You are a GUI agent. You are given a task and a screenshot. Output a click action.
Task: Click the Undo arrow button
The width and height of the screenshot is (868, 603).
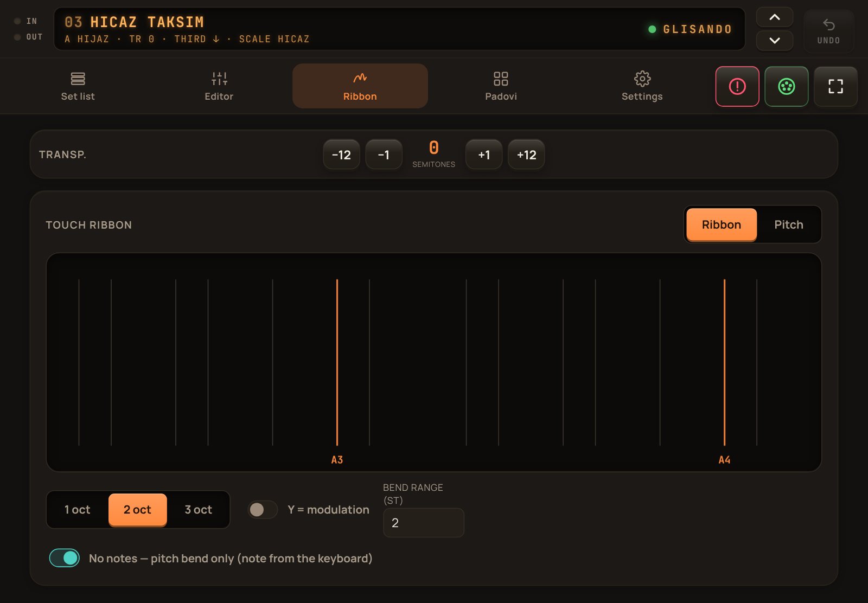pyautogui.click(x=828, y=31)
